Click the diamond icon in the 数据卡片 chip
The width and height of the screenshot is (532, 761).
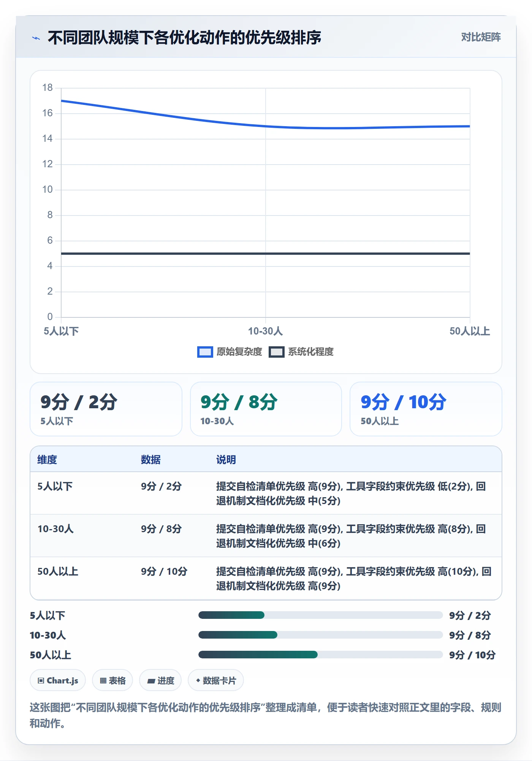tap(198, 680)
